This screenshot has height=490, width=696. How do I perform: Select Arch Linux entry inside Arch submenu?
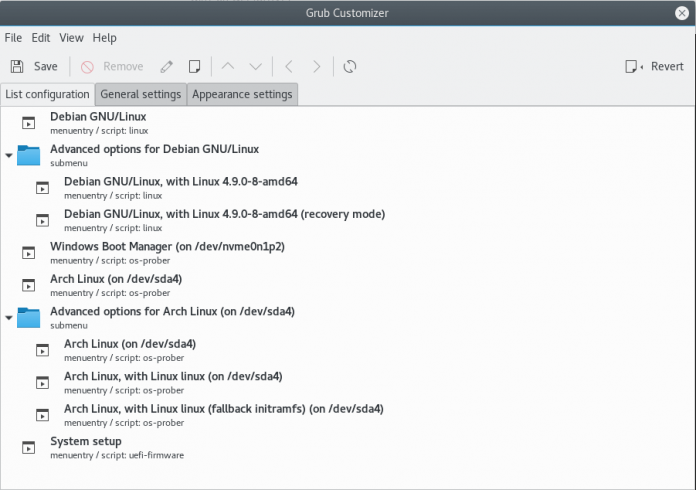(348, 350)
